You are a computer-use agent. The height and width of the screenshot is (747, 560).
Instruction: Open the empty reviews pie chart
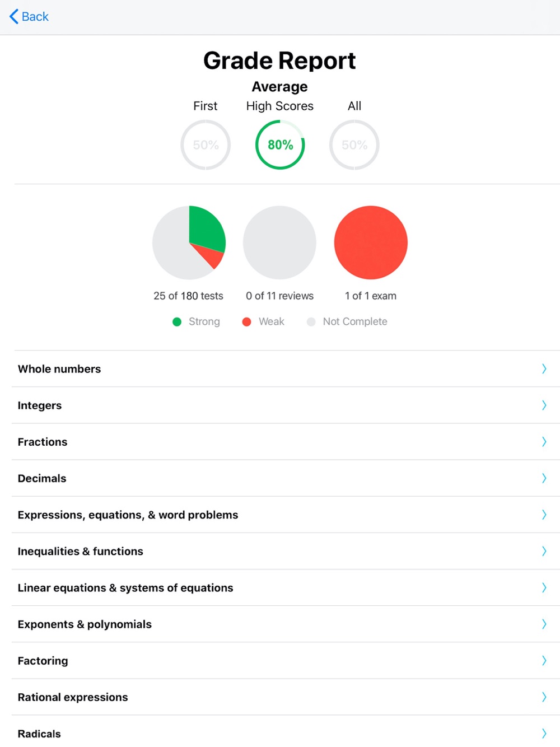[x=279, y=242]
